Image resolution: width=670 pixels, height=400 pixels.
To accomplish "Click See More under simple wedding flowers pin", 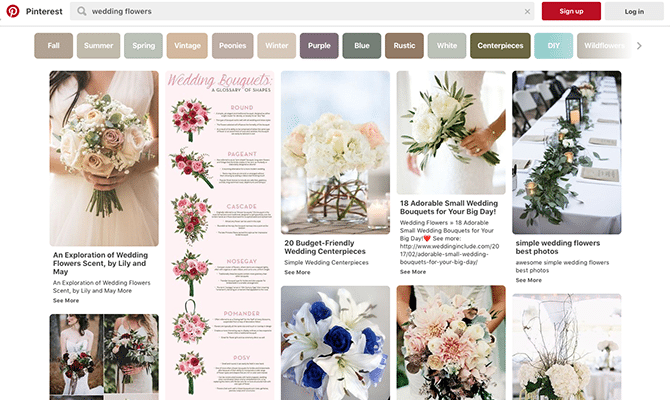I will click(x=529, y=280).
